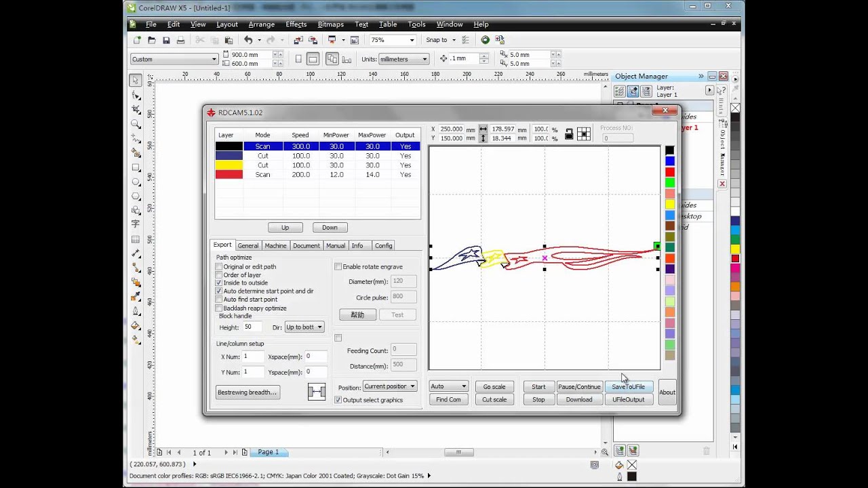Open the Bitmaps menu
The width and height of the screenshot is (868, 488).
[x=331, y=24]
